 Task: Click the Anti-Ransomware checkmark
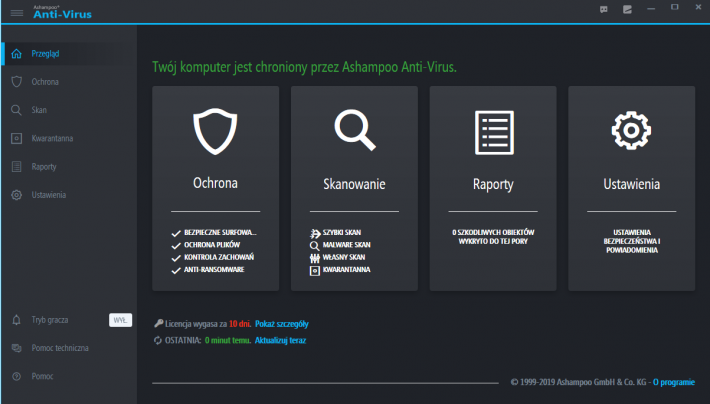[176, 270]
